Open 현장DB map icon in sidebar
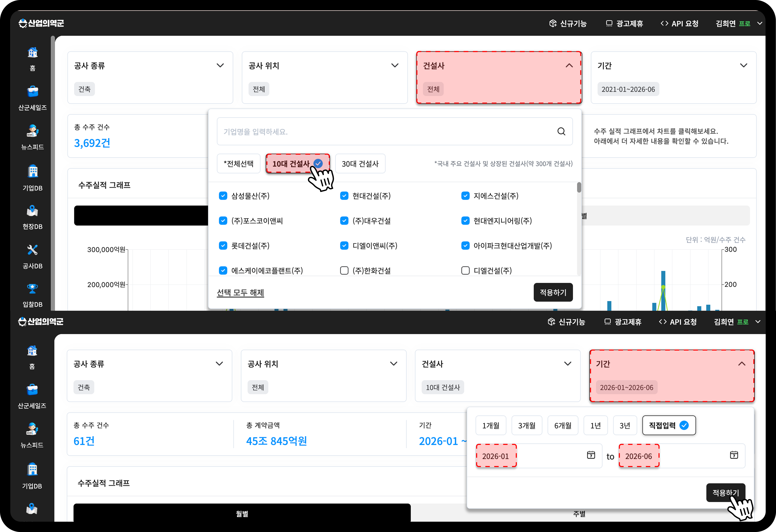Image resolution: width=776 pixels, height=532 pixels. click(32, 211)
